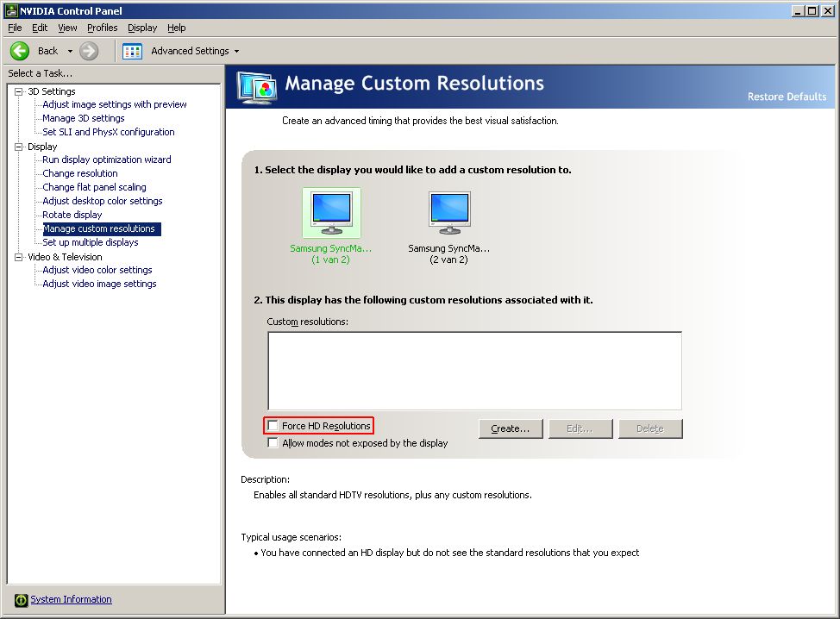
Task: Select Change flat panel scaling
Action: (x=94, y=187)
